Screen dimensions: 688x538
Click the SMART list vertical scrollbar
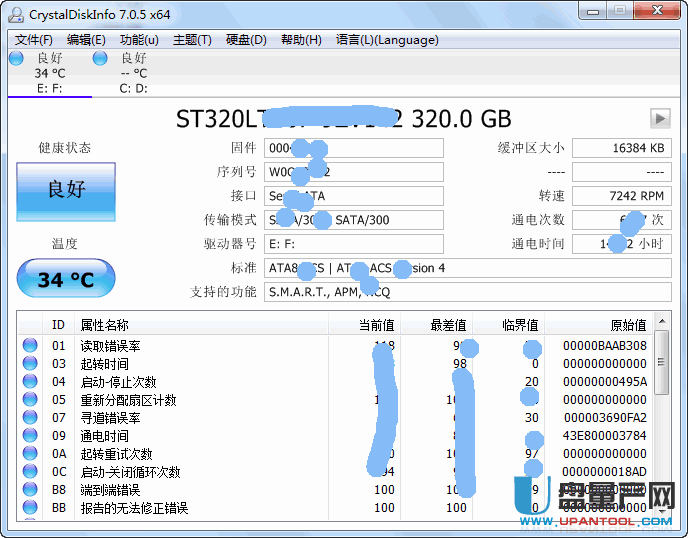[664, 420]
